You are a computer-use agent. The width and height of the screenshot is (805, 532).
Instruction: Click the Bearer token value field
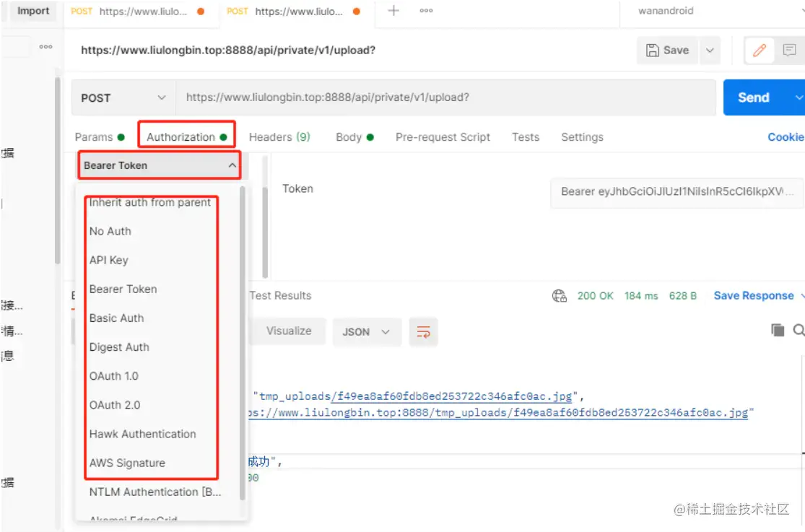(x=676, y=192)
